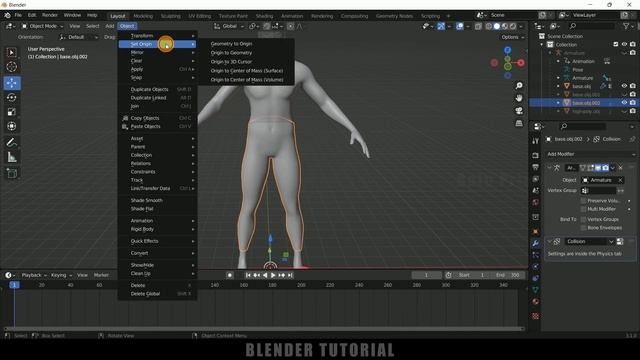Open the Output properties tab
Screen dimensions: 640x360
tap(536, 167)
